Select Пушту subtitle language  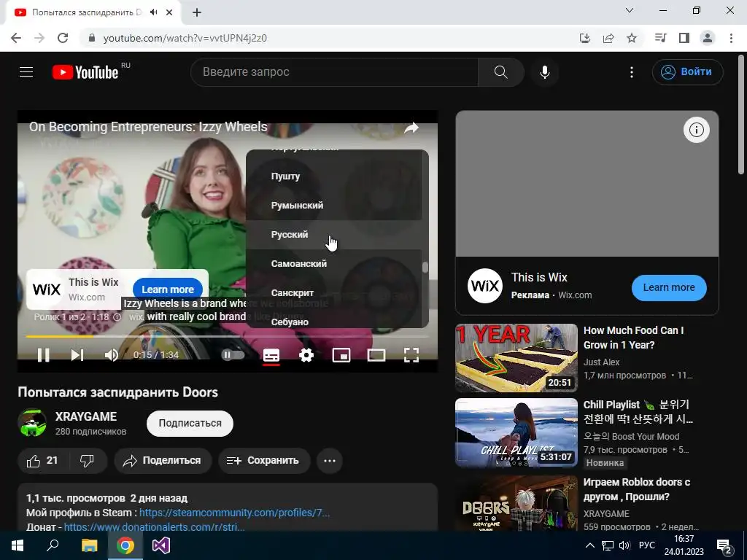click(x=333, y=176)
